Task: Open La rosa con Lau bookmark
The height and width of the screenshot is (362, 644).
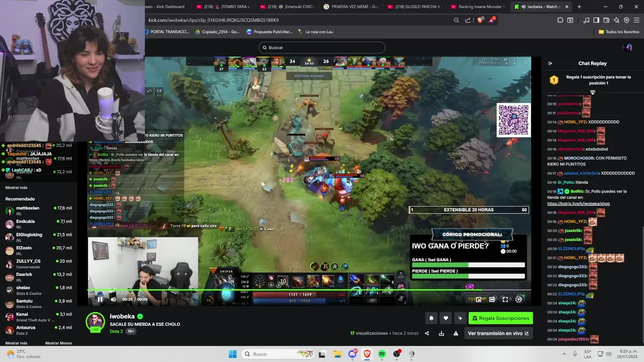Action: pyautogui.click(x=315, y=32)
